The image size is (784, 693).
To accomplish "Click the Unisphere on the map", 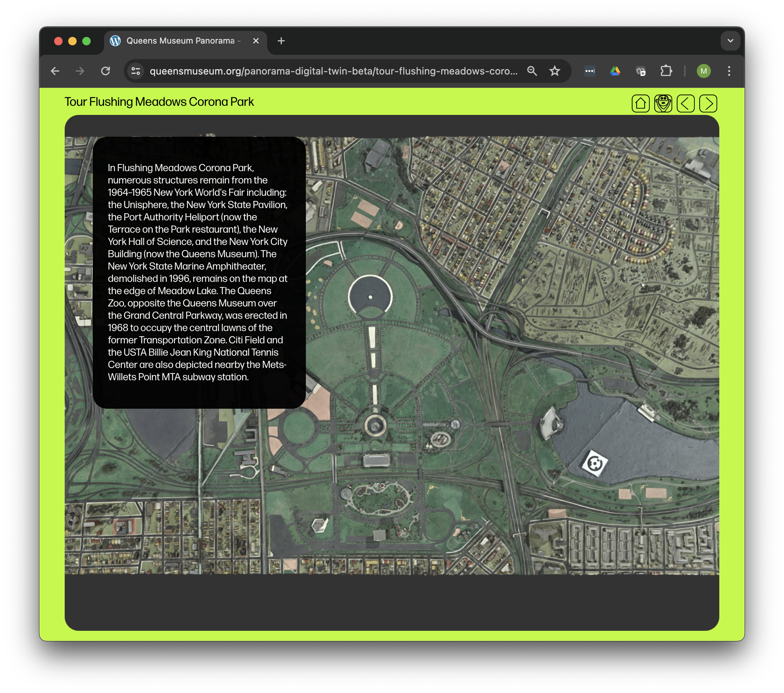I will (x=375, y=425).
